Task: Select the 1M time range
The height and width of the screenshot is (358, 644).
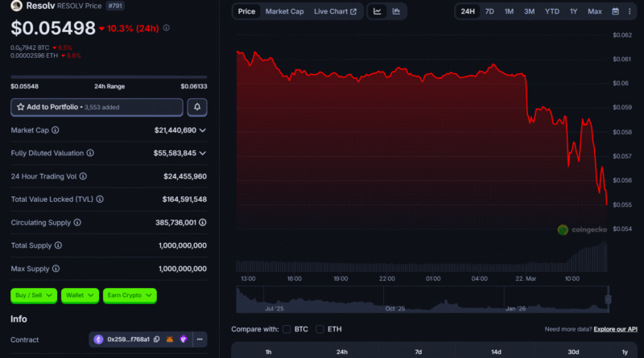Action: [509, 11]
